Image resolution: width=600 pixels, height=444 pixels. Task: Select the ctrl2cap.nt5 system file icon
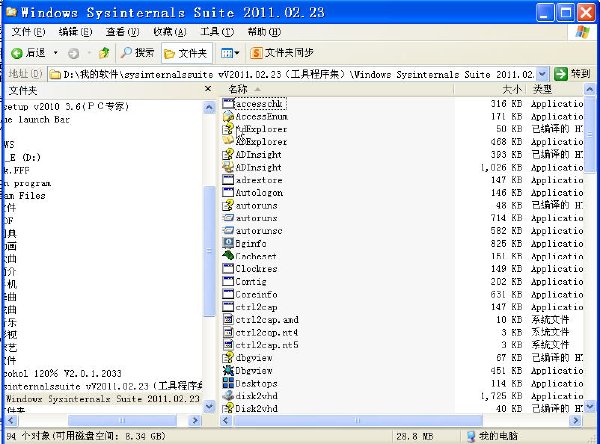[228, 345]
